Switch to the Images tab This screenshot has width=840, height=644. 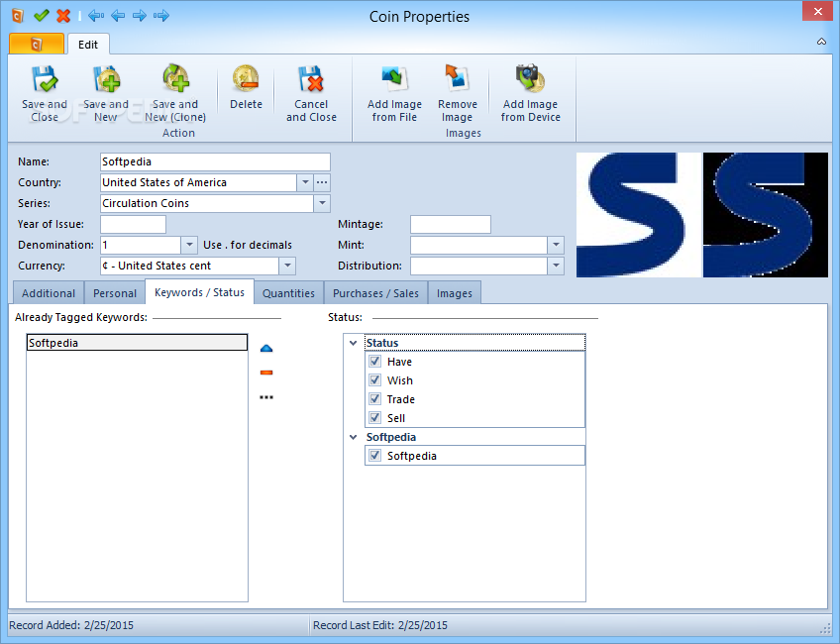[455, 293]
